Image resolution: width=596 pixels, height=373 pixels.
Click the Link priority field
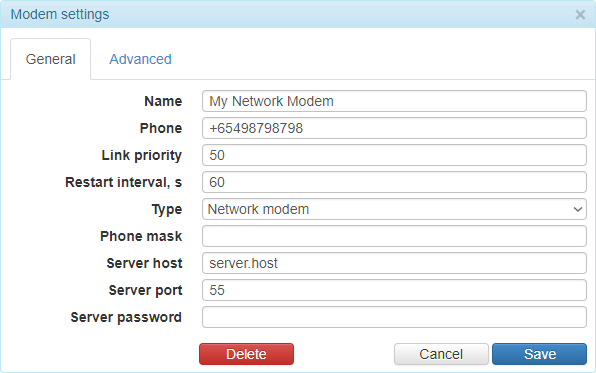point(394,155)
